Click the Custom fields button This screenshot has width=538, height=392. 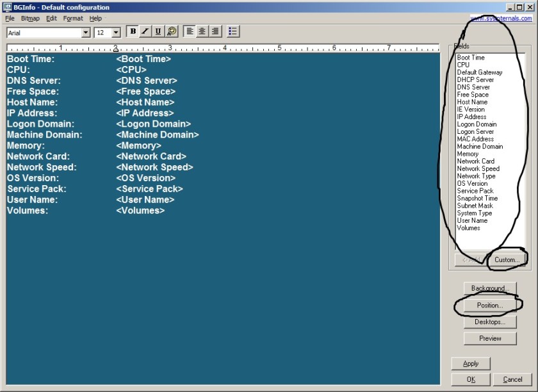point(507,259)
